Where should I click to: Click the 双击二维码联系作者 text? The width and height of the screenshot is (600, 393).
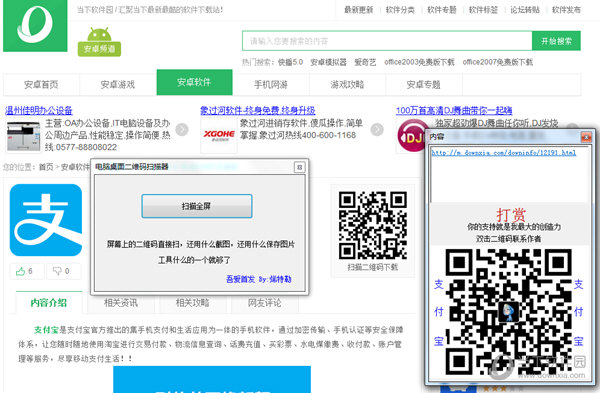tap(509, 239)
